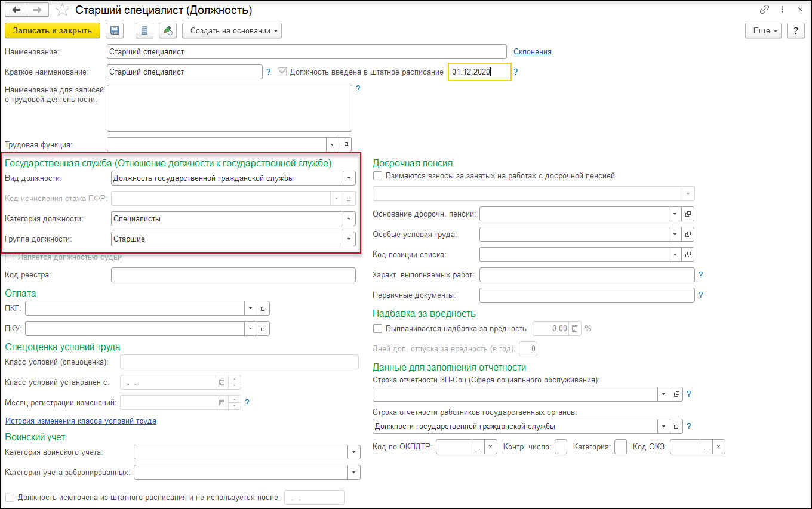Click the staffing date field 01.12.2020
The height and width of the screenshot is (509, 812).
tap(479, 72)
